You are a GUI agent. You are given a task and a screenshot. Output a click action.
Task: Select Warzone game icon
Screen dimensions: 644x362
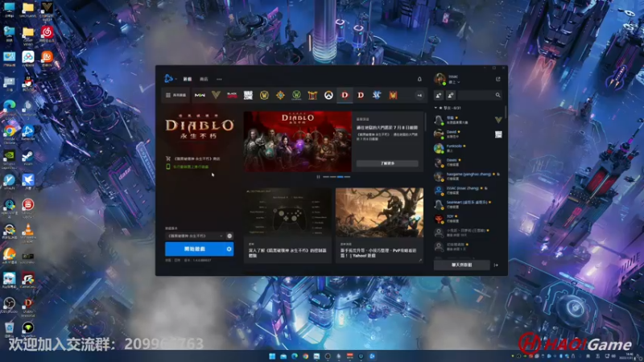click(248, 95)
